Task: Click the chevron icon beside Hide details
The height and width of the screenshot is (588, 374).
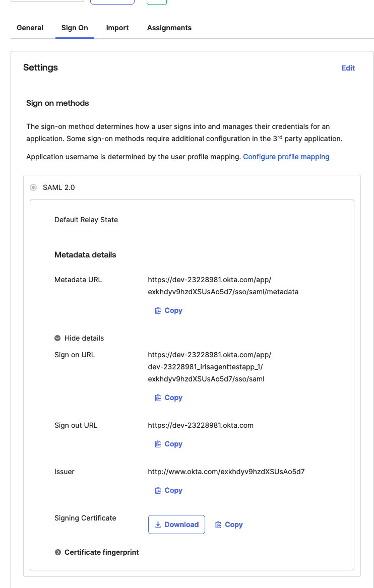Action: 58,338
